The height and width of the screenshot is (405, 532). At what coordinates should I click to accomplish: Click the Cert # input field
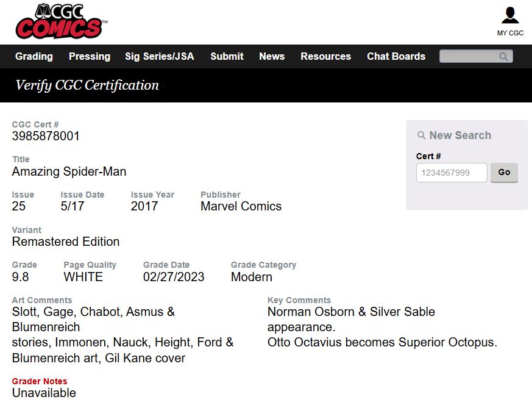tap(452, 173)
